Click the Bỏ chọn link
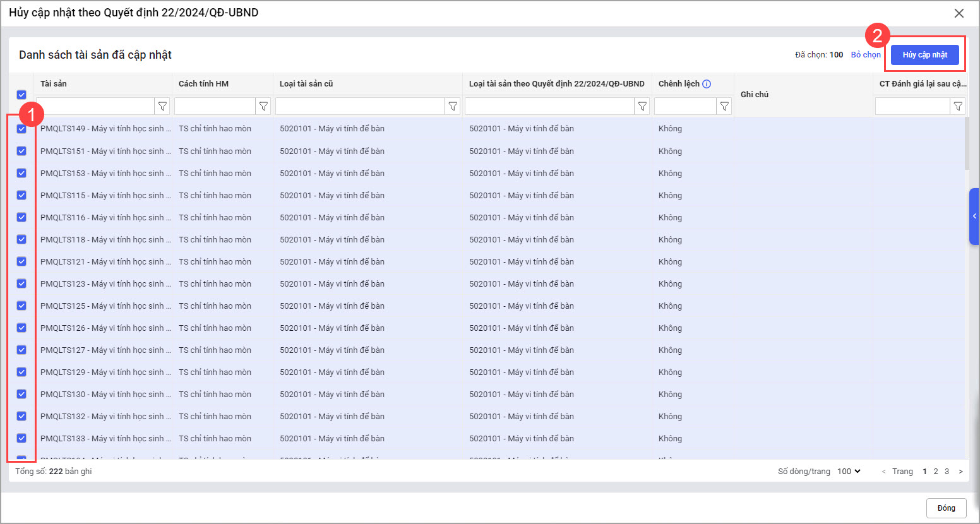 865,55
